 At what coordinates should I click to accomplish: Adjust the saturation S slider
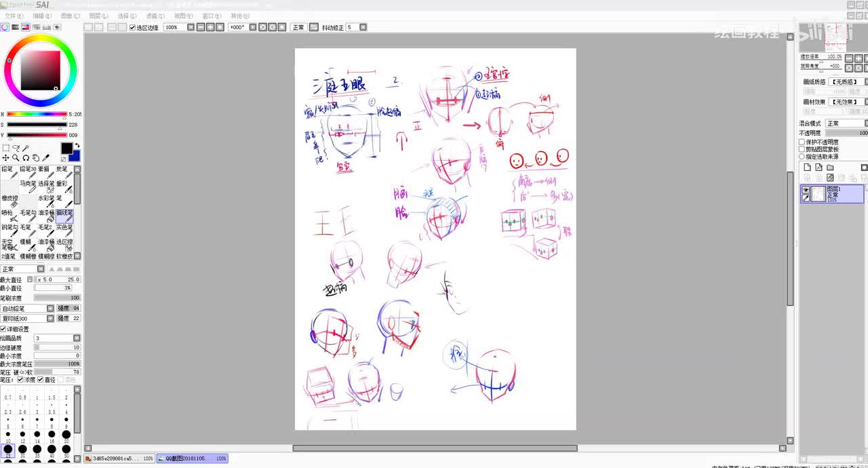pyautogui.click(x=37, y=125)
